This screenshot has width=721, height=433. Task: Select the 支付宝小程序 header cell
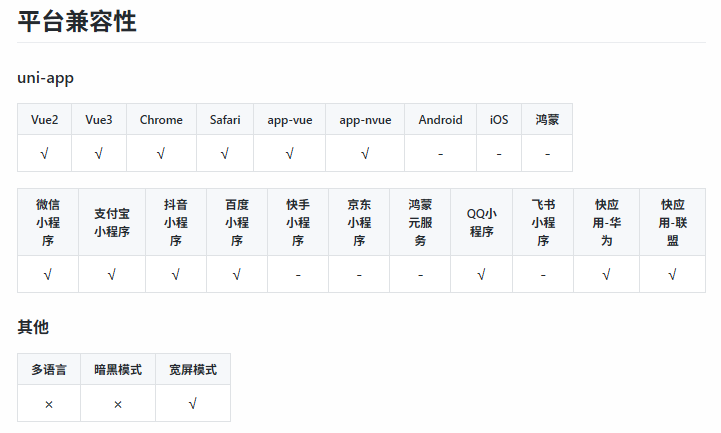[x=112, y=222]
